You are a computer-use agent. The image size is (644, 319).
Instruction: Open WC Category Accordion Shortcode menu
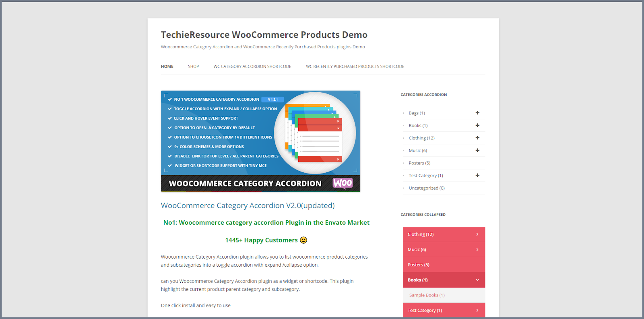[x=252, y=66]
